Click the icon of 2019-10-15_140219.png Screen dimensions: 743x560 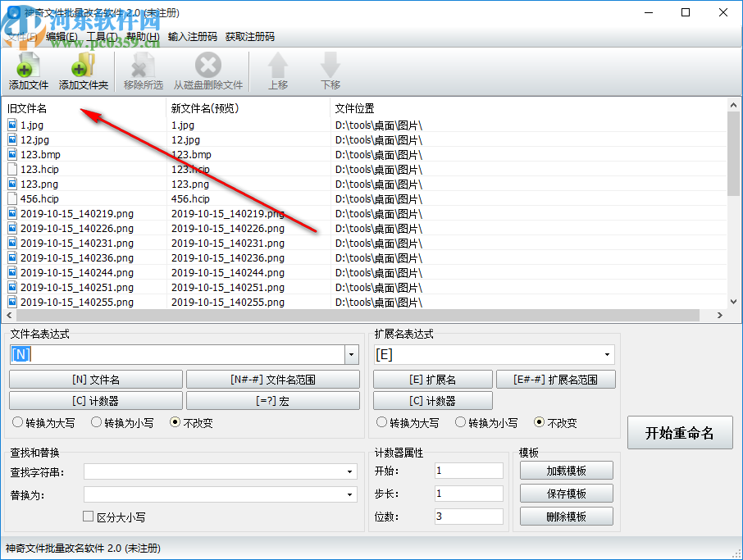point(12,214)
